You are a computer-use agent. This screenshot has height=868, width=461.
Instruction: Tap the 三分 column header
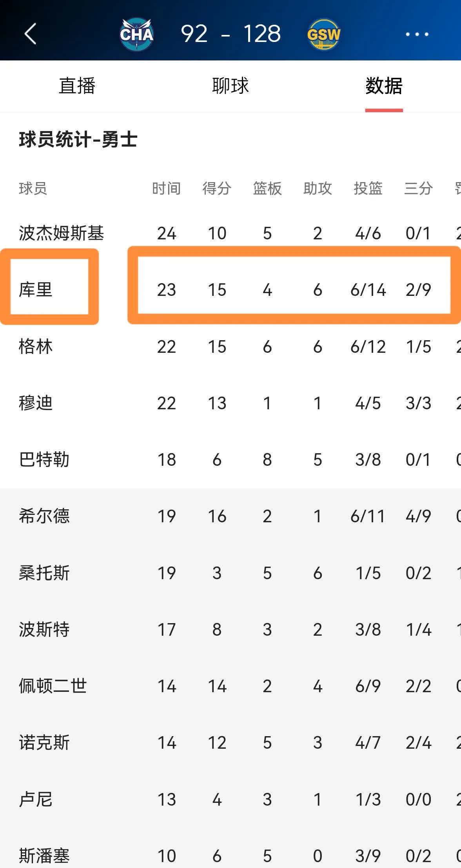419,189
